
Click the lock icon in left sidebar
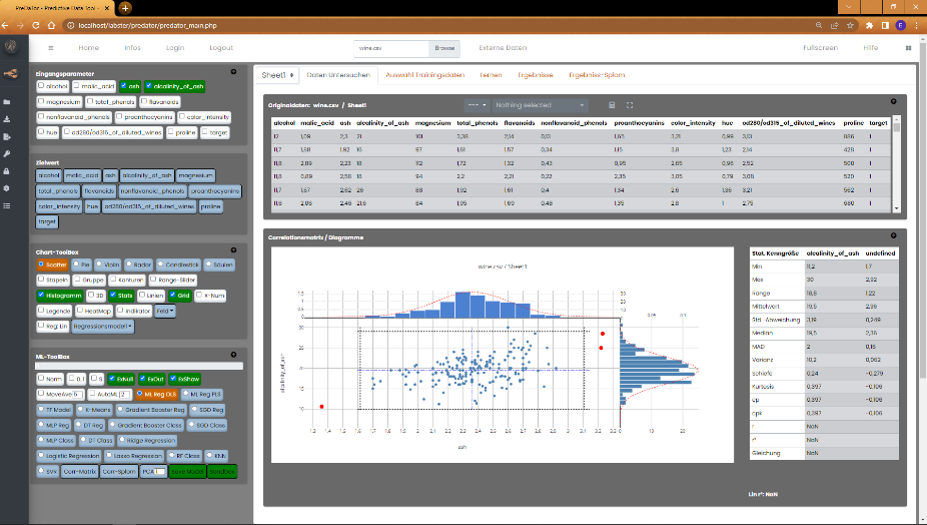pos(9,171)
